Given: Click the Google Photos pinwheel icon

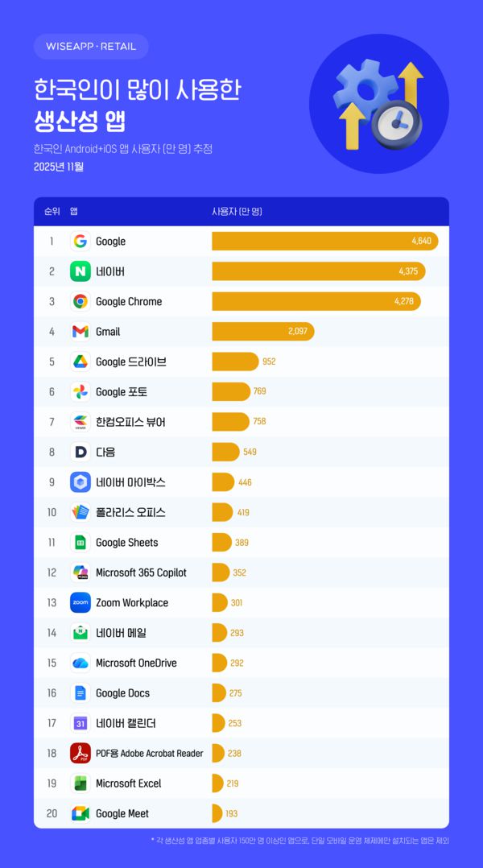Looking at the screenshot, I should (x=80, y=392).
